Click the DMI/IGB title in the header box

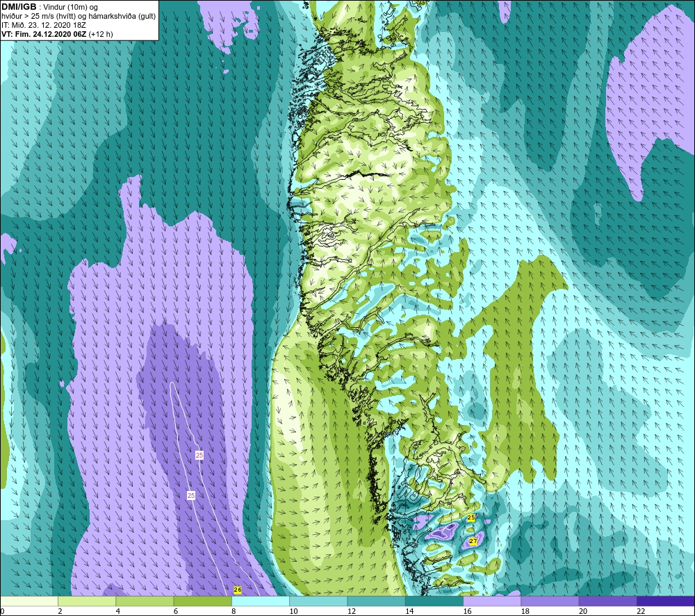pos(19,7)
